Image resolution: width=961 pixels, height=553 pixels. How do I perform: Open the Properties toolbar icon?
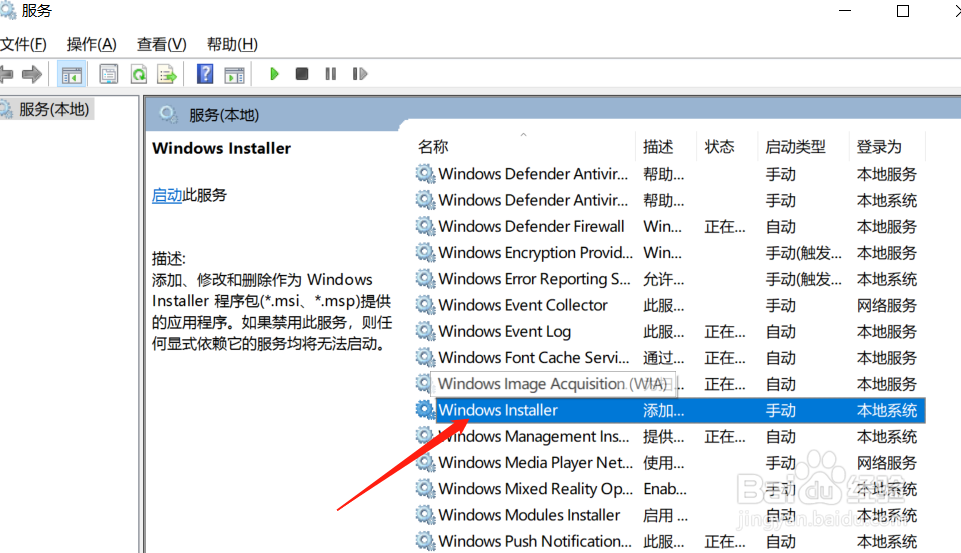pos(108,75)
